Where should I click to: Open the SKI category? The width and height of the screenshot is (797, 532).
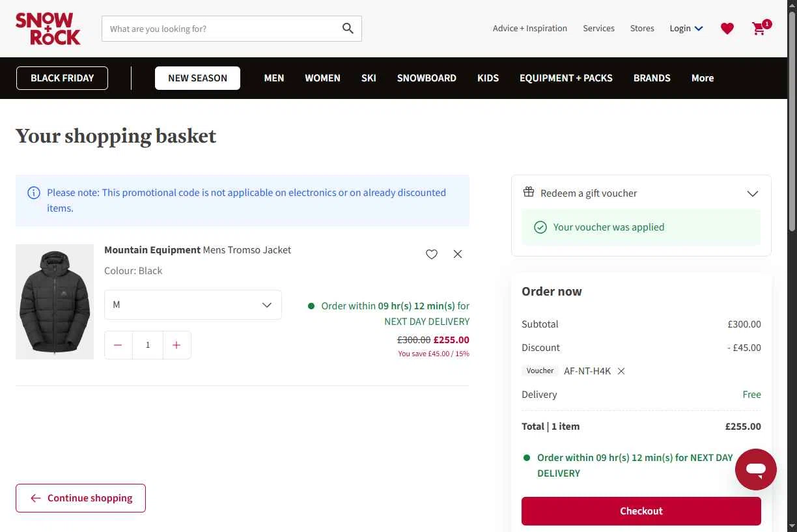(369, 78)
